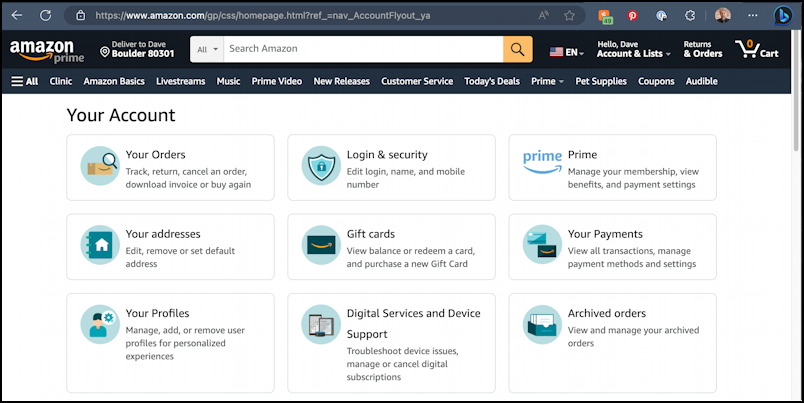This screenshot has height=403, width=804.
Task: Expand the Account & Lists flyout
Action: 633,49
